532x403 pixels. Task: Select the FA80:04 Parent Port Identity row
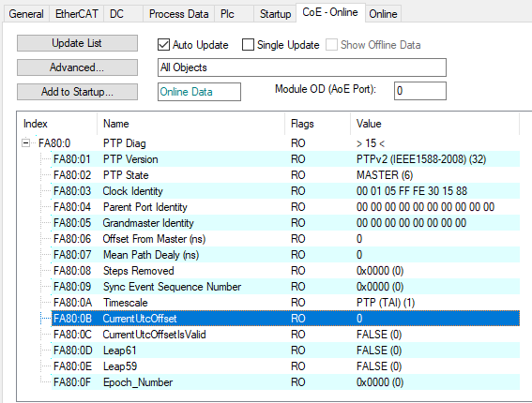click(285, 207)
